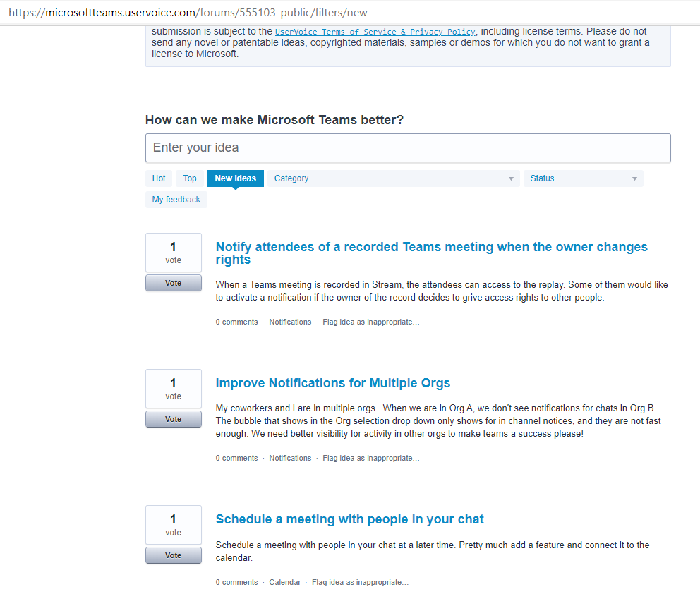Click the 'How can we make Microsoft Teams better?' heading
The height and width of the screenshot is (606, 700).
tap(274, 120)
